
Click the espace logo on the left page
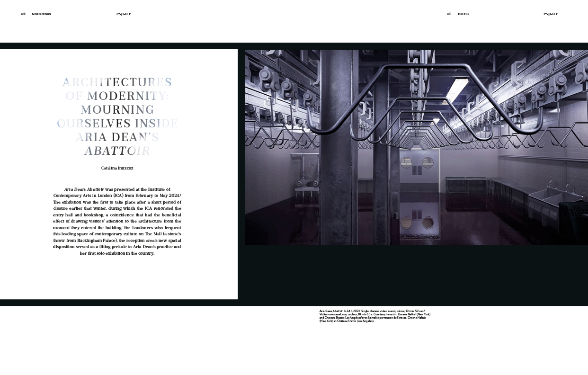pyautogui.click(x=124, y=14)
